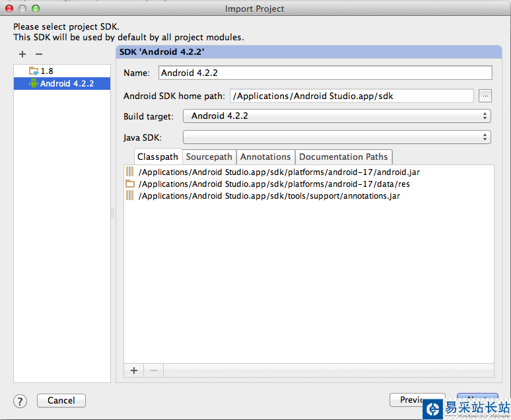Switch to the Documentation Paths tab
This screenshot has height=420, width=511.
click(x=343, y=157)
